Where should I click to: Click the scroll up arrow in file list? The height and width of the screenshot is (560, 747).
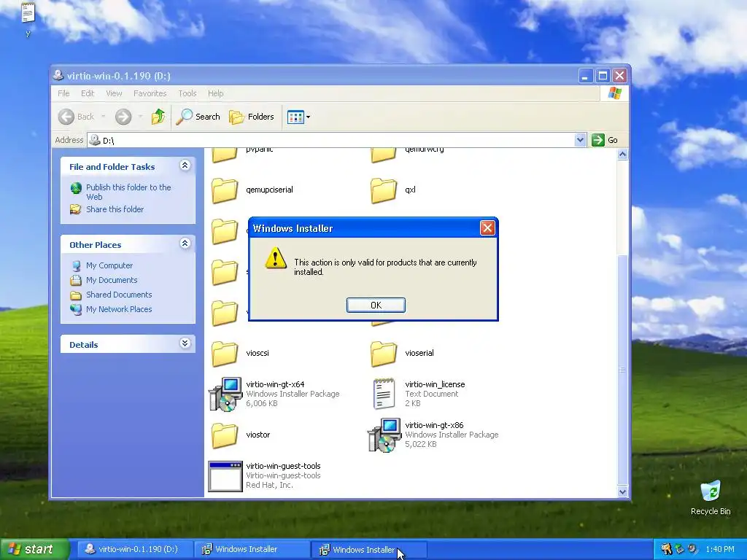coord(623,155)
